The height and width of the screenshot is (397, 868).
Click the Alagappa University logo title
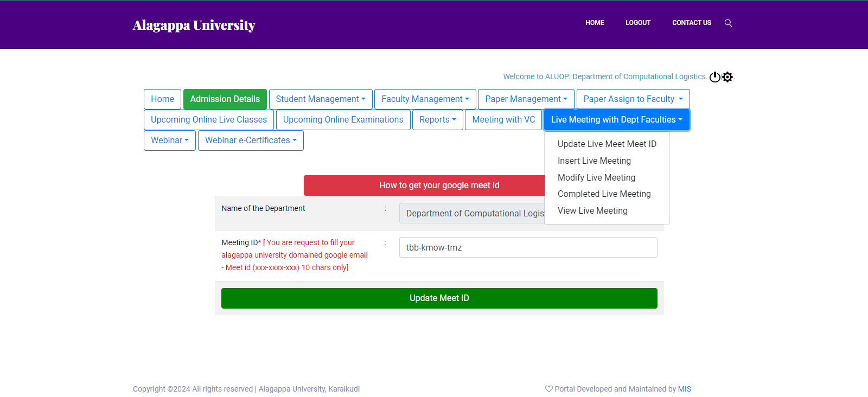point(194,25)
